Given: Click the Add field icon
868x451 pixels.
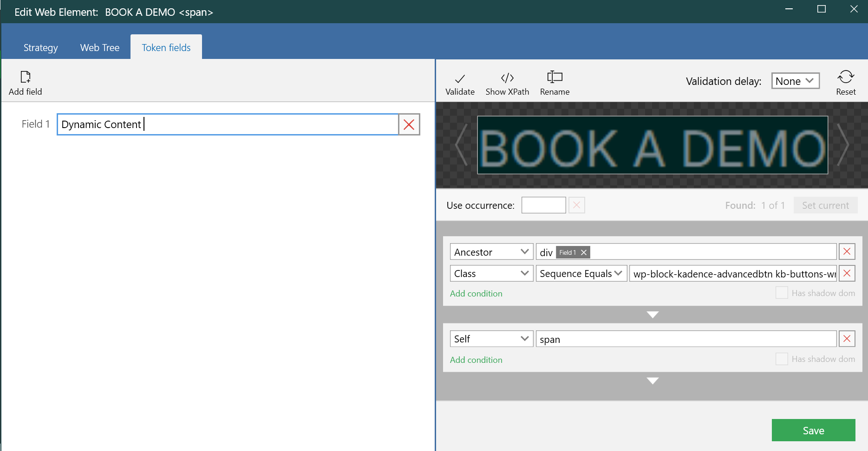Looking at the screenshot, I should pyautogui.click(x=26, y=77).
